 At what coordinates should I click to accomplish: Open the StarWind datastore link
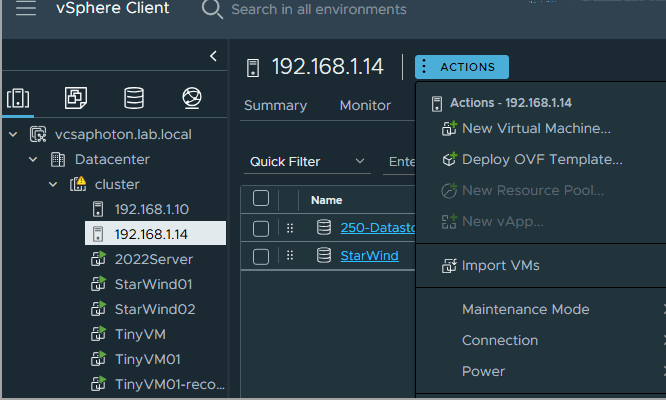click(x=370, y=256)
